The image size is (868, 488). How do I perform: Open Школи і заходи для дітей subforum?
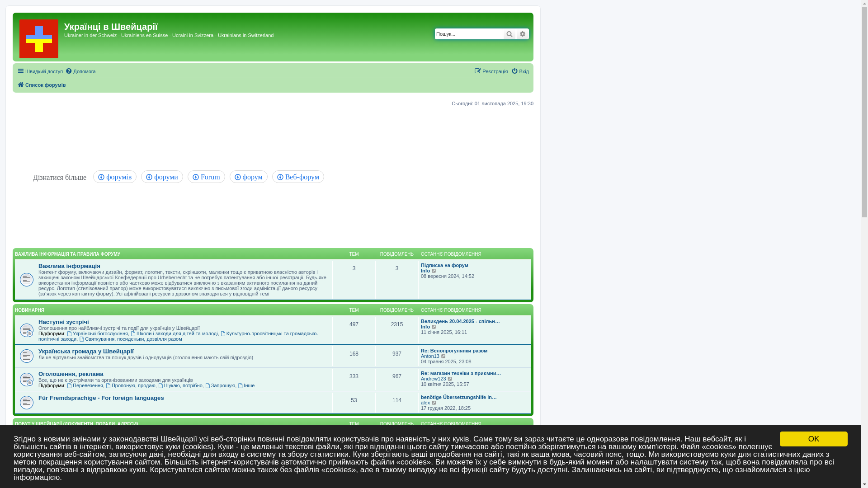click(x=174, y=333)
